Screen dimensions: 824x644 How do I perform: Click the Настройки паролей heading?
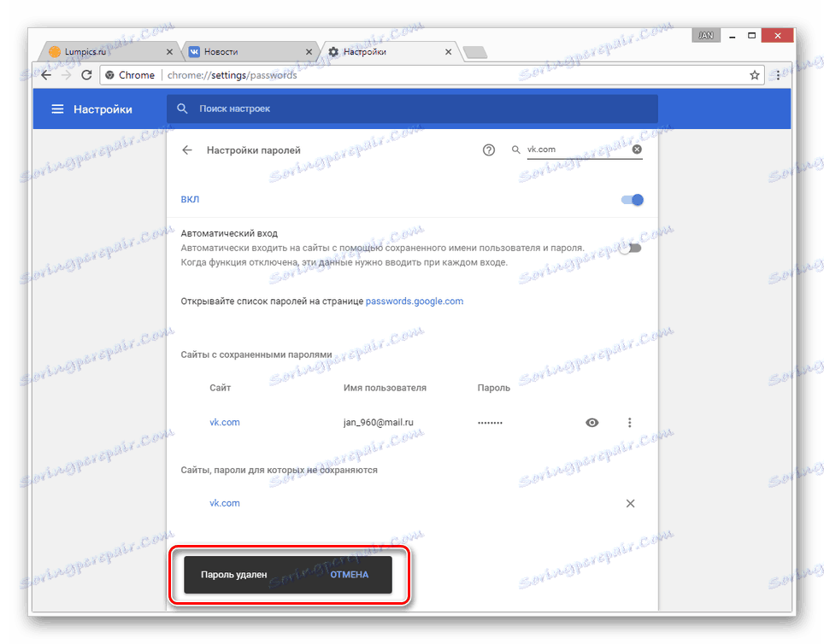coord(253,150)
